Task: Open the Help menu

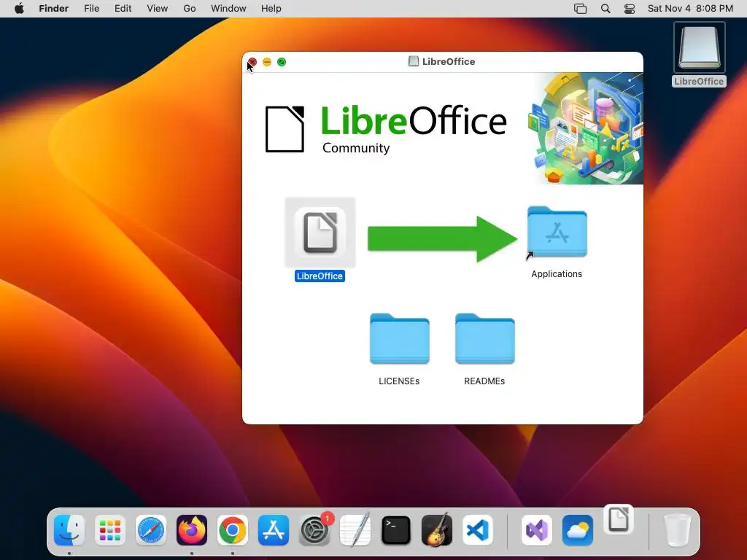Action: pos(271,9)
